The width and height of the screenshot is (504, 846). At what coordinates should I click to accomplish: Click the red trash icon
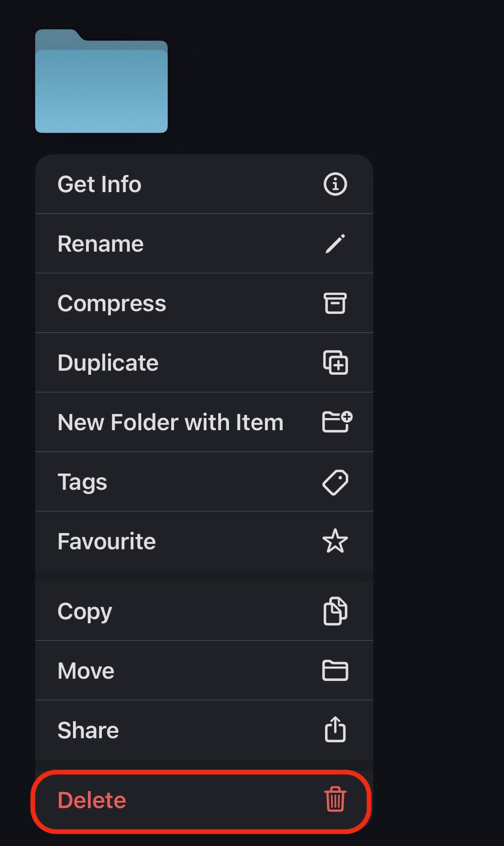point(335,799)
